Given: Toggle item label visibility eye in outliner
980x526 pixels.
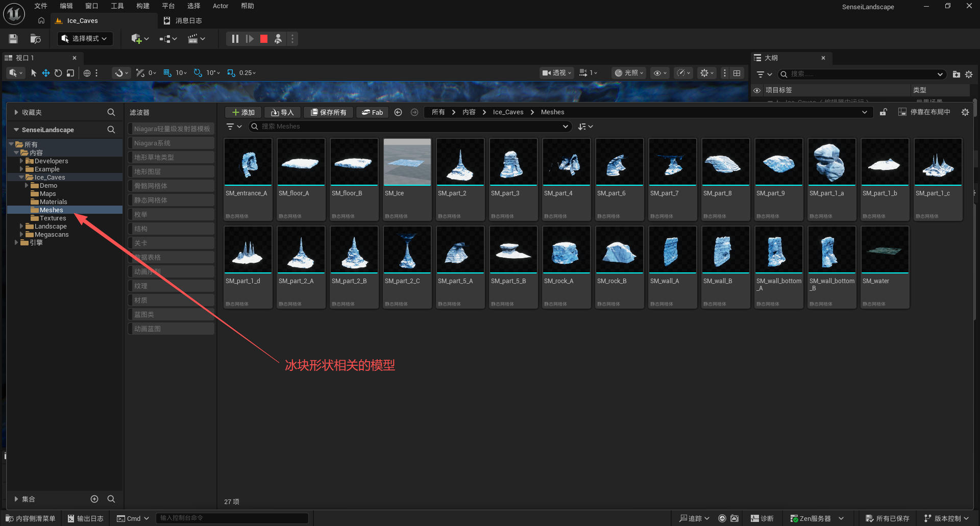Looking at the screenshot, I should tap(757, 90).
